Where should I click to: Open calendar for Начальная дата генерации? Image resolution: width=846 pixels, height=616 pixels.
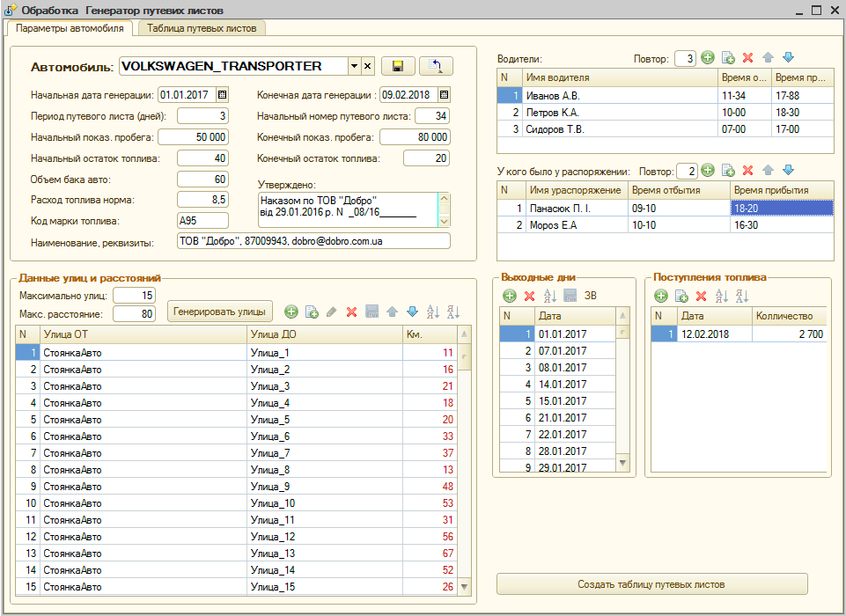[x=222, y=95]
